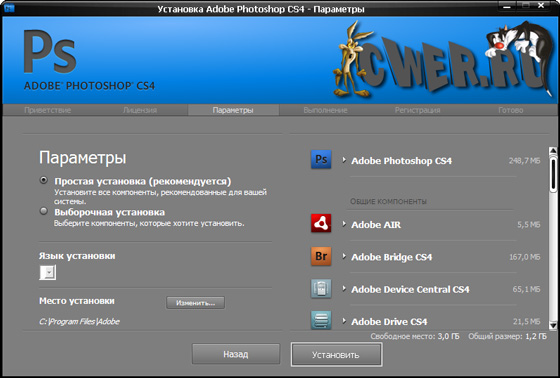Click the 21,5 МБ size value
560x378 pixels.
(x=526, y=322)
